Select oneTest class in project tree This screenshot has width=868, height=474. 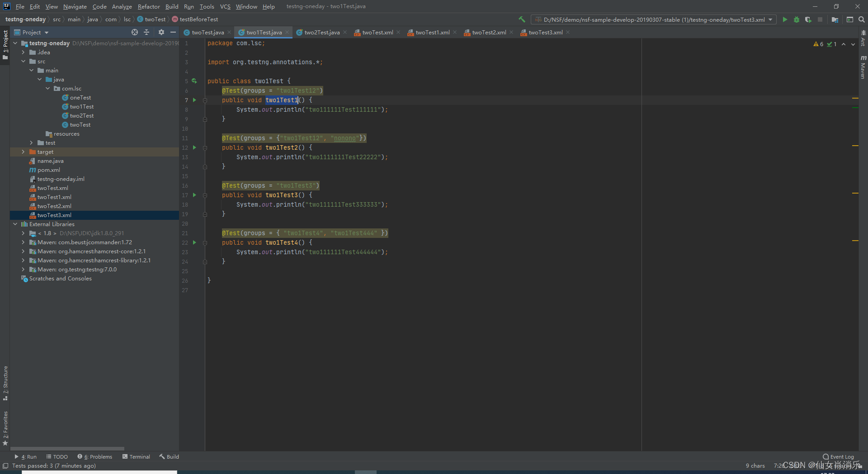click(80, 98)
